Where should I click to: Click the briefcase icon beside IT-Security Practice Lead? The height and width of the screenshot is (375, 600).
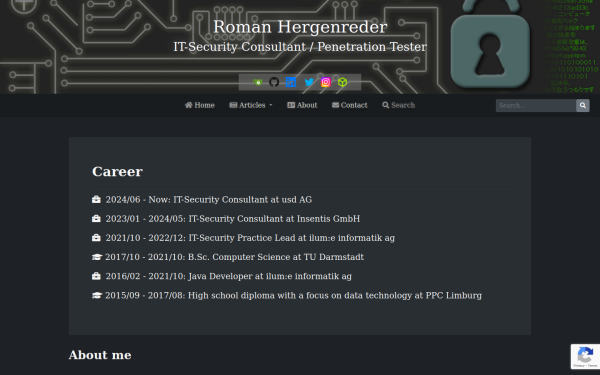tap(96, 238)
